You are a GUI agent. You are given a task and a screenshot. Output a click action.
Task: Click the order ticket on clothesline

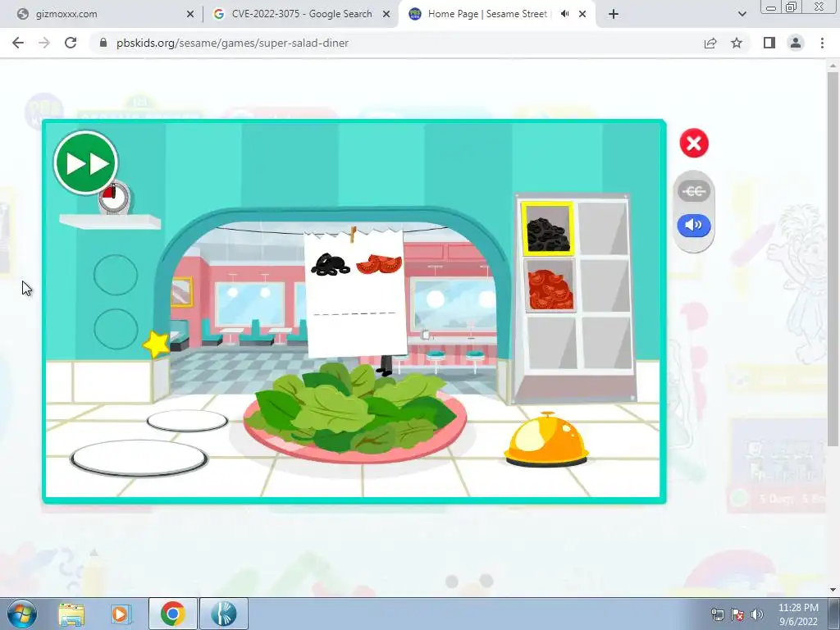(x=354, y=292)
